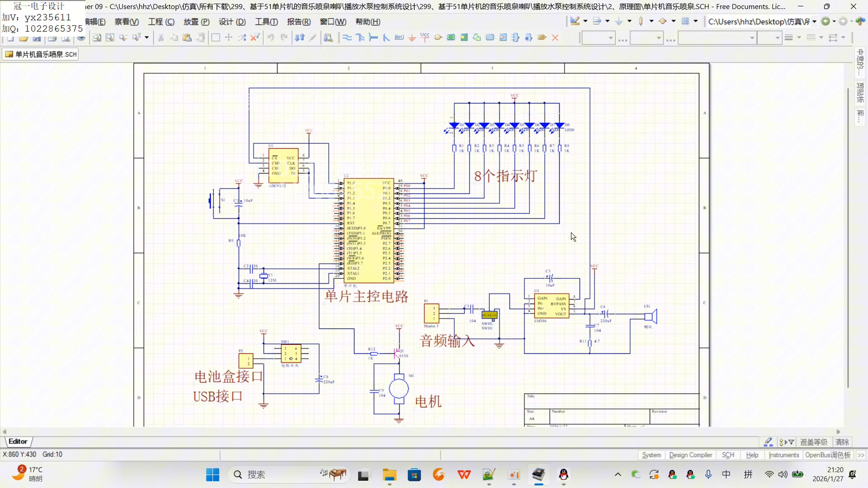Click the Move Selection cross icon
This screenshot has height=488, width=868.
click(229, 38)
